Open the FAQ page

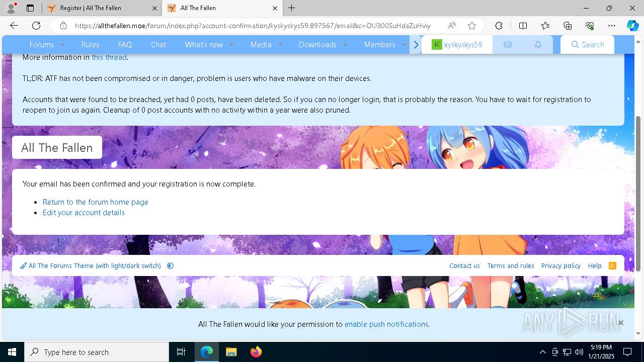[x=125, y=44]
